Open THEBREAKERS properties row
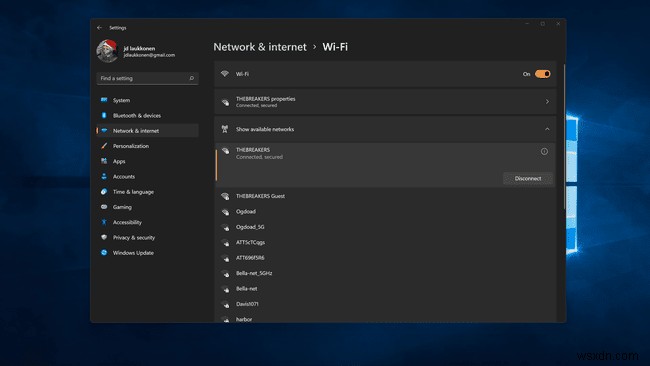 pyautogui.click(x=385, y=102)
